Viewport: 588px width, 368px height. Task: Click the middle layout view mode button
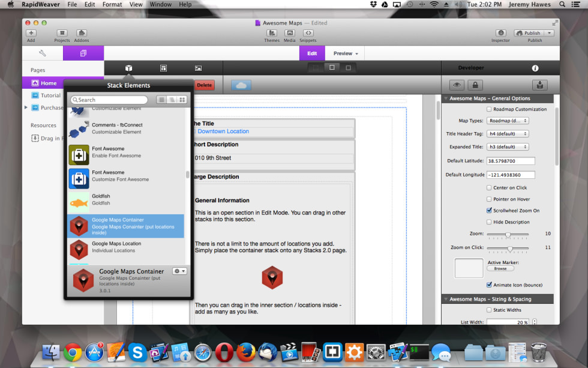332,68
